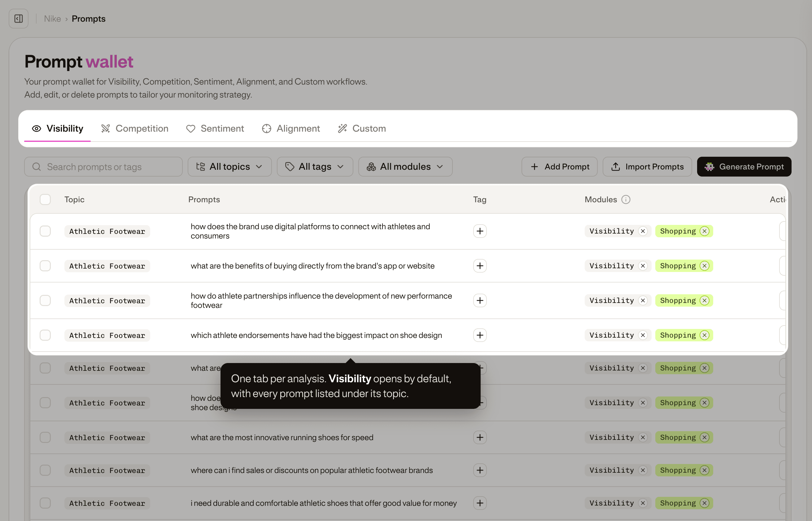Screen dimensions: 812x521
Task: Remove Visibility module from 'innovative running shoes' row
Action: (643, 437)
